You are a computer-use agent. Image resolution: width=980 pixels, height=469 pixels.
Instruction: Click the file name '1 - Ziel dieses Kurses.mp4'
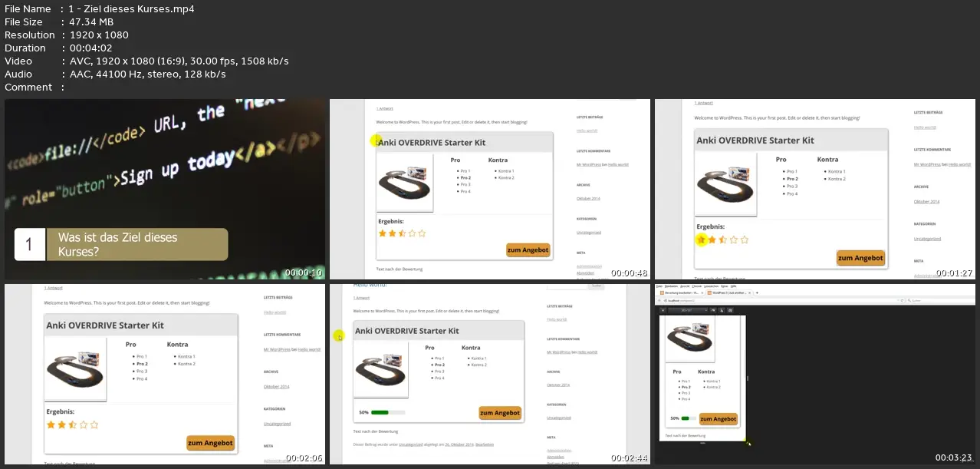click(132, 9)
